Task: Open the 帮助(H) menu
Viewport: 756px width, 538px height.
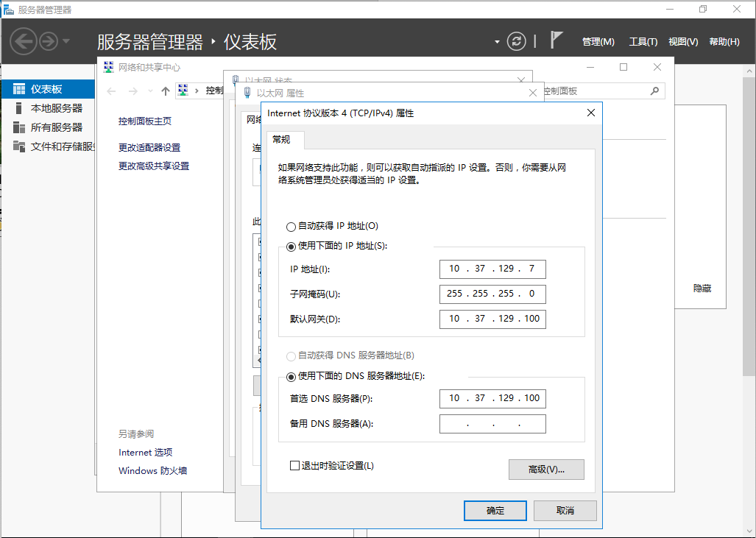Action: (724, 42)
